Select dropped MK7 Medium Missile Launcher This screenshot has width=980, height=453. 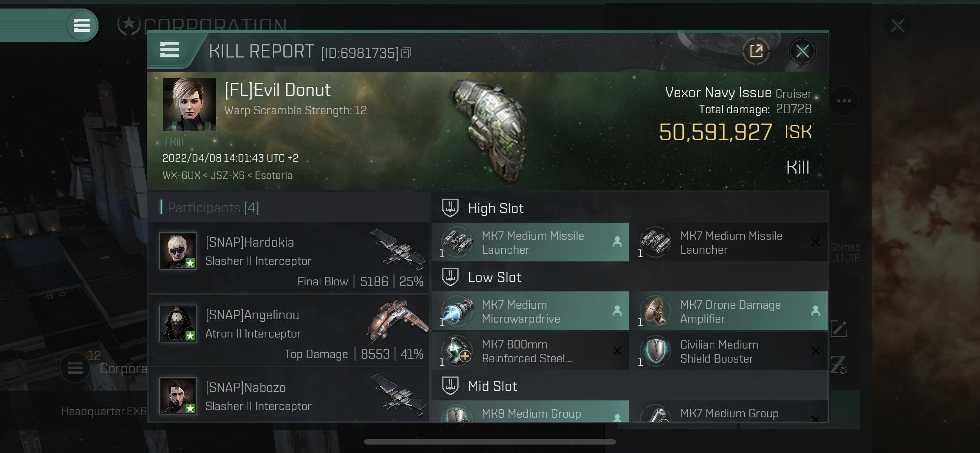click(530, 242)
